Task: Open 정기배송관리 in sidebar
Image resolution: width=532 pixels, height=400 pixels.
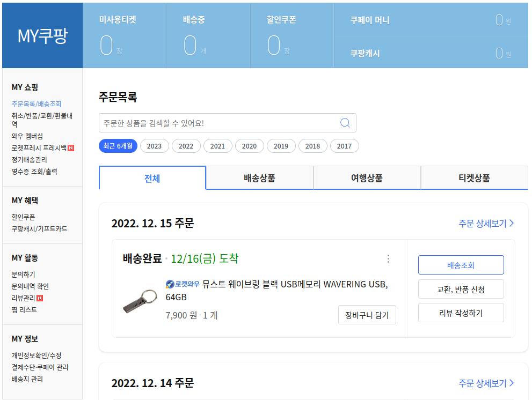Action: [29, 160]
